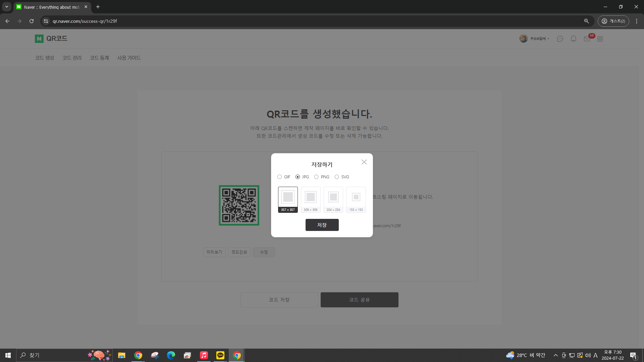Select the GIF format radio button

280,177
